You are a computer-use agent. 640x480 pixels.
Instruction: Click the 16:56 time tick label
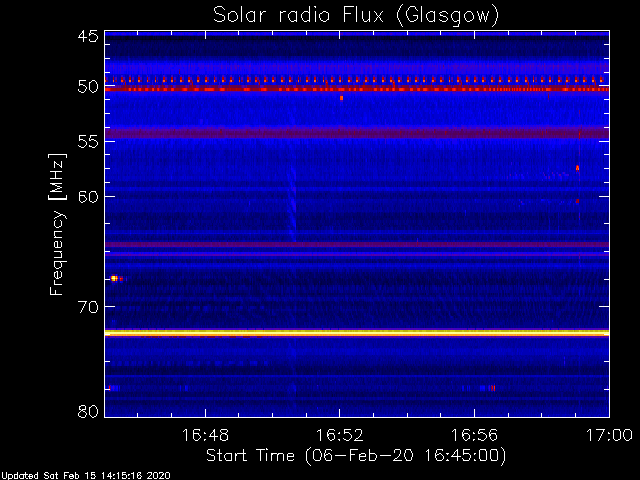[474, 435]
